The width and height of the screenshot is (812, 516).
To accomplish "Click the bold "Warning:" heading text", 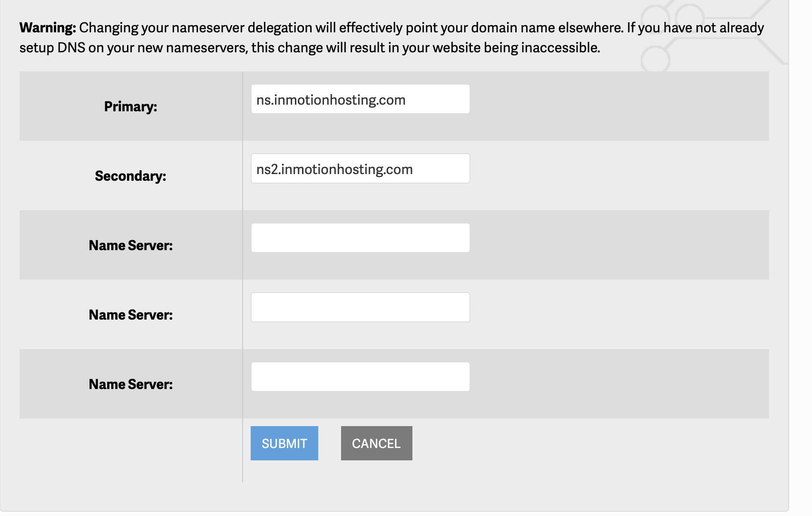I will [48, 28].
